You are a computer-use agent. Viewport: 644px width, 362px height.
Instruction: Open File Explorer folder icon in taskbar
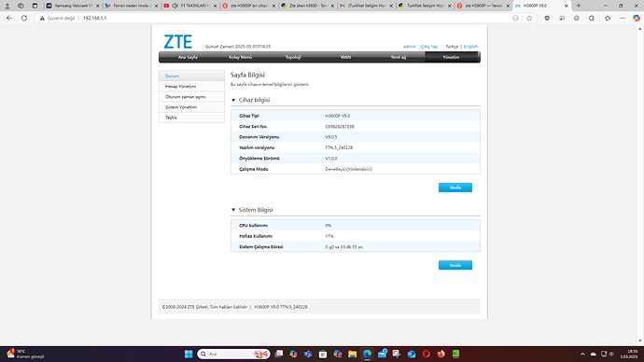pyautogui.click(x=352, y=354)
